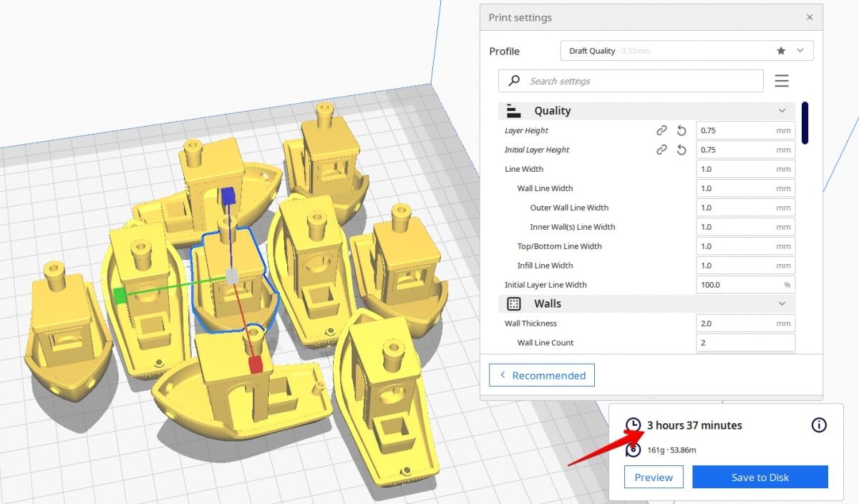This screenshot has width=859, height=504.
Task: Click the Wall Thickness value field
Action: [745, 324]
